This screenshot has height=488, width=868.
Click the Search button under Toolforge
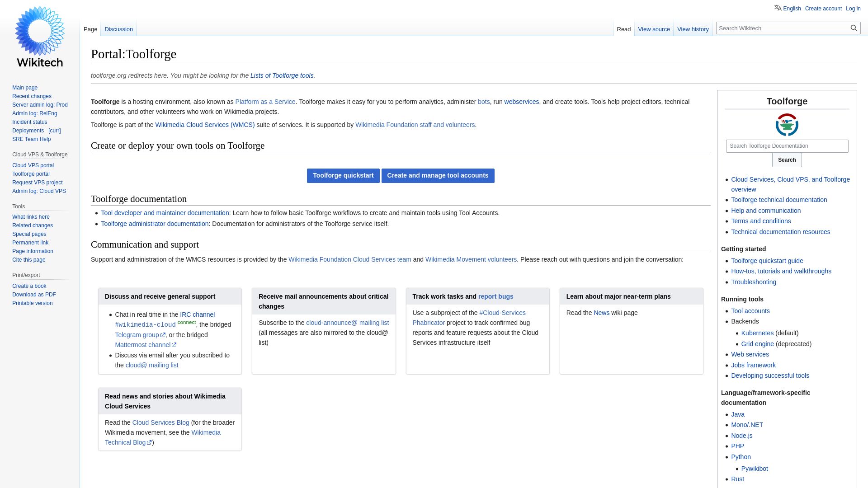pos(787,160)
